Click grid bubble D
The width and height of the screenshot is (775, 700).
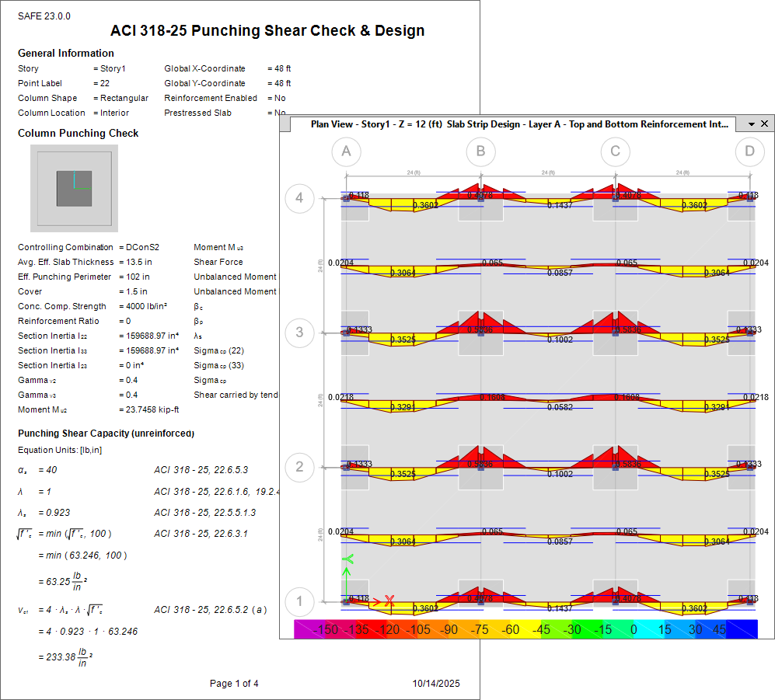[749, 151]
